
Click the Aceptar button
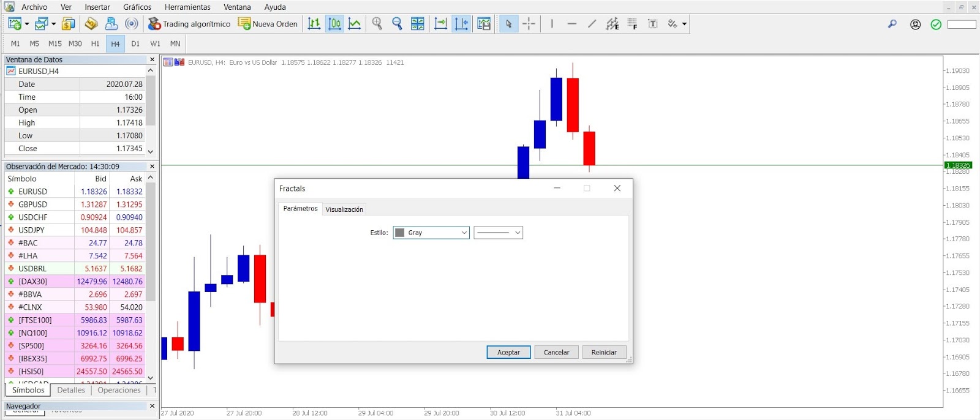(x=508, y=352)
